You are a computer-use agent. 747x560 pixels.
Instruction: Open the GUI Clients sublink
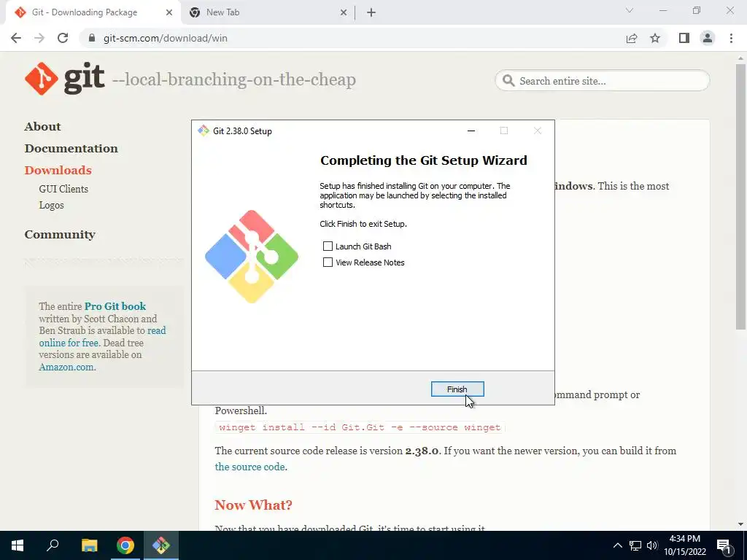coord(63,189)
